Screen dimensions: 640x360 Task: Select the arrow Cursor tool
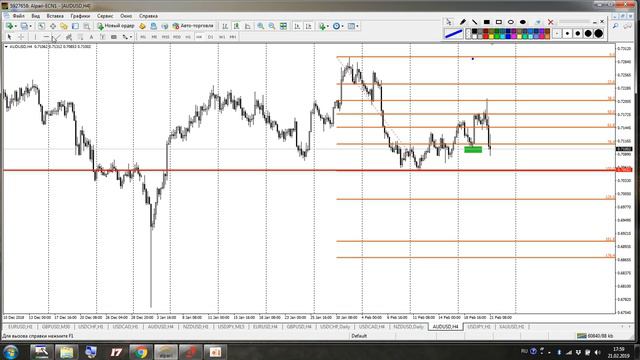tap(9, 37)
